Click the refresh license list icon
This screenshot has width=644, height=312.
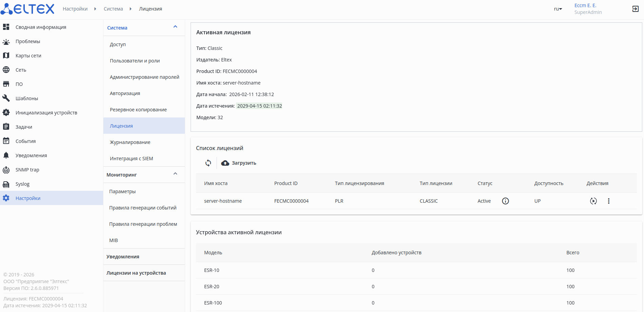click(208, 163)
